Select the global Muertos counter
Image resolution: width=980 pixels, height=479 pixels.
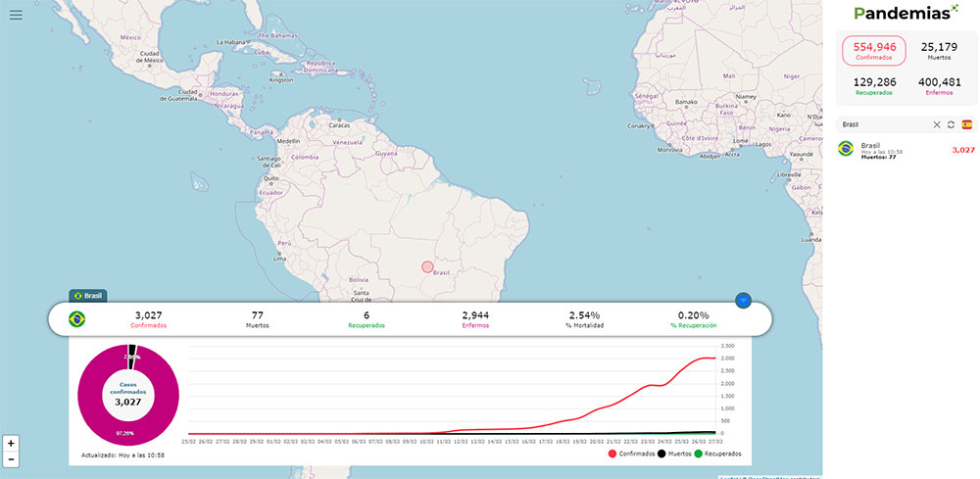coord(940,51)
